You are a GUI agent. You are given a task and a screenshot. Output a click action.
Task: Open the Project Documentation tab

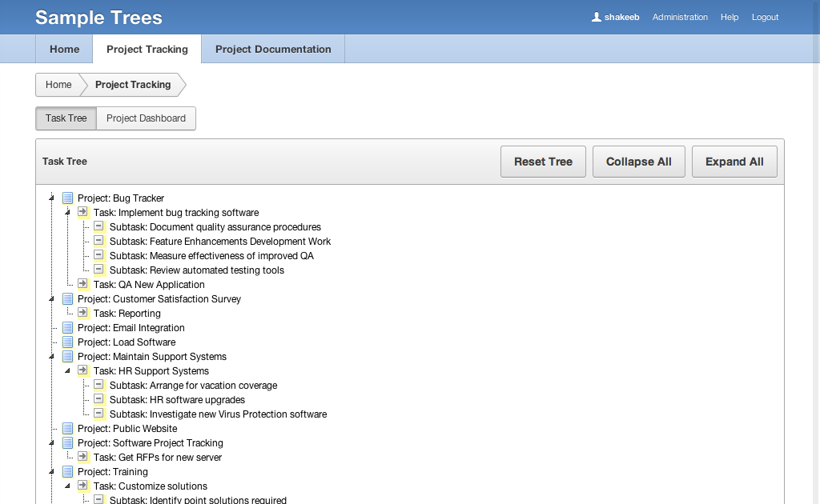(x=273, y=49)
